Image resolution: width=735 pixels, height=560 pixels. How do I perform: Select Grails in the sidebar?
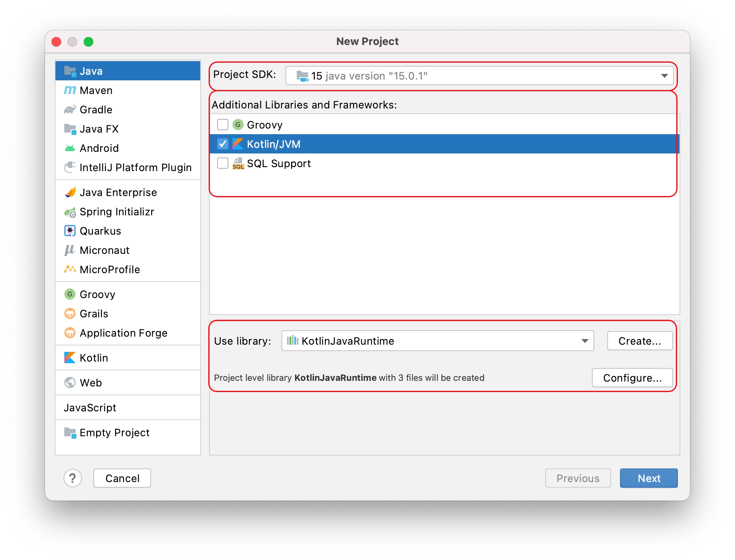pos(128,313)
